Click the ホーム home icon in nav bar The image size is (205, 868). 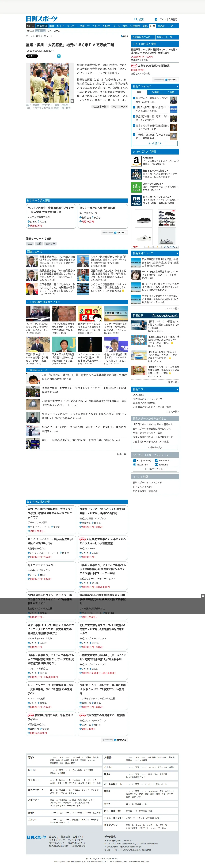pyautogui.click(x=30, y=26)
